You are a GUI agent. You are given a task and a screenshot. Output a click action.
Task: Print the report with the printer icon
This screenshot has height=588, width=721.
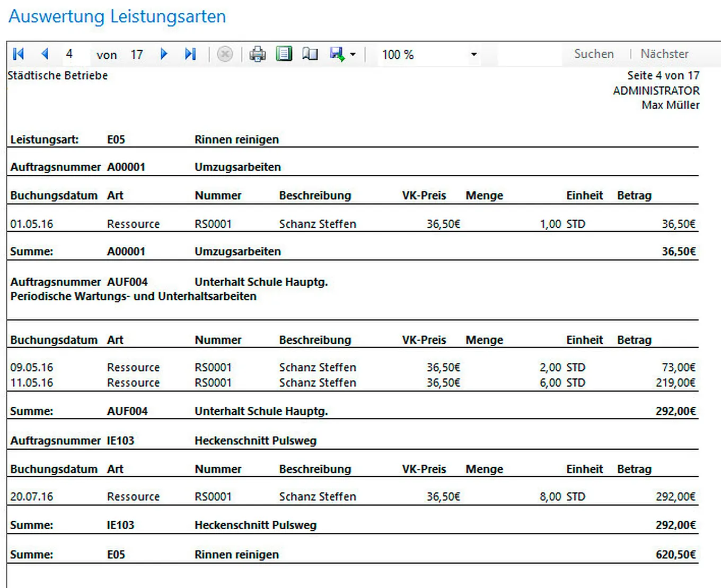click(258, 54)
